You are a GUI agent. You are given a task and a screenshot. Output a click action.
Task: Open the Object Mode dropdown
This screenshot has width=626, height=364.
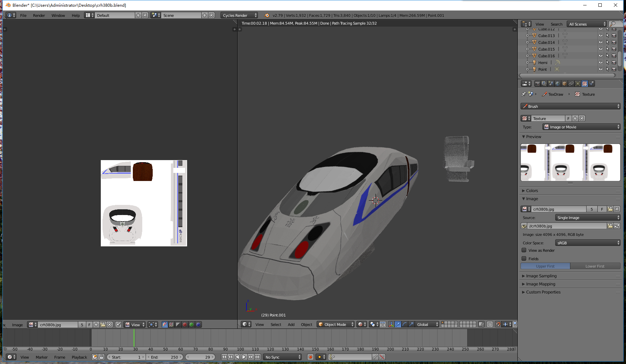point(336,324)
